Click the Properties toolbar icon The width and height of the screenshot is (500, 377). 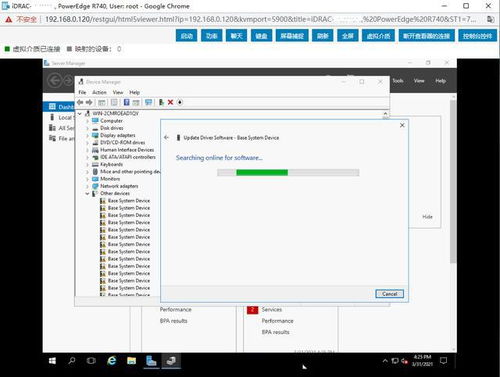(114, 102)
